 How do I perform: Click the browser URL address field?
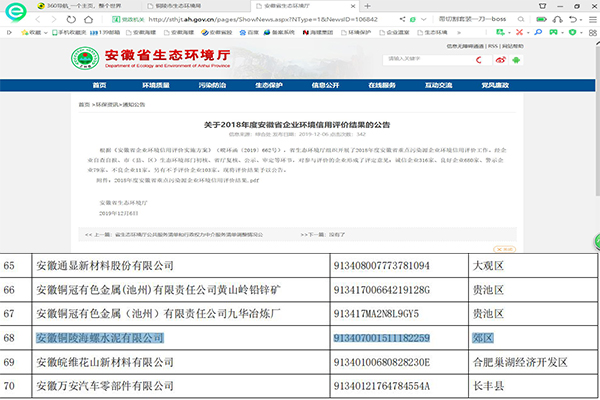pos(263,19)
